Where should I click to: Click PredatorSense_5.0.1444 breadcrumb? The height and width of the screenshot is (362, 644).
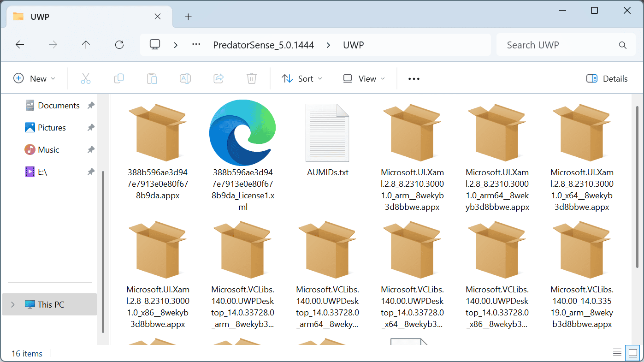[x=263, y=45]
